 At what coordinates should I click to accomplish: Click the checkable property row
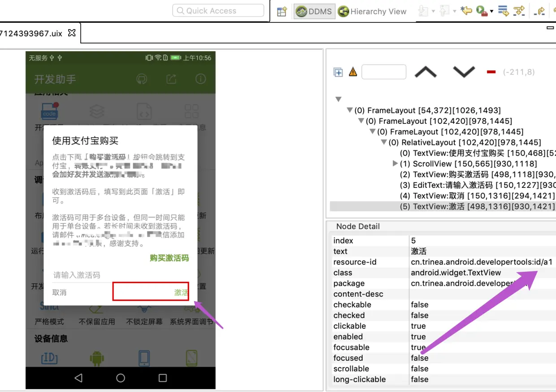443,305
